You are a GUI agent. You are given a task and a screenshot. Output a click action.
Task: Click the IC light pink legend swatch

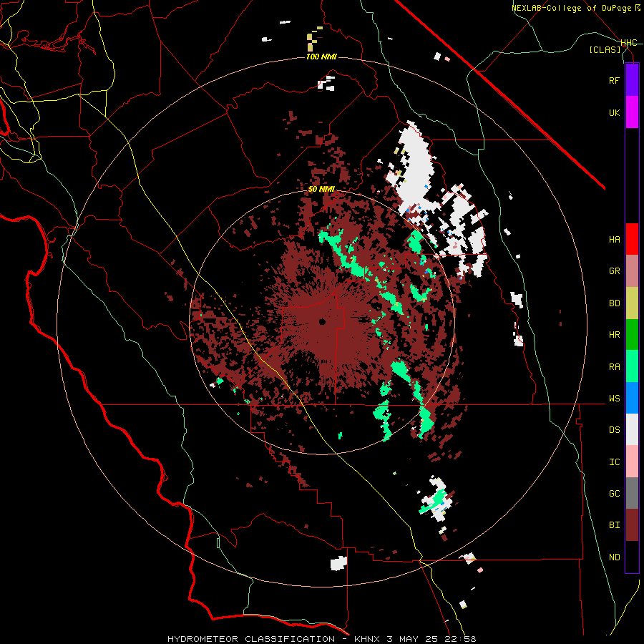click(632, 462)
